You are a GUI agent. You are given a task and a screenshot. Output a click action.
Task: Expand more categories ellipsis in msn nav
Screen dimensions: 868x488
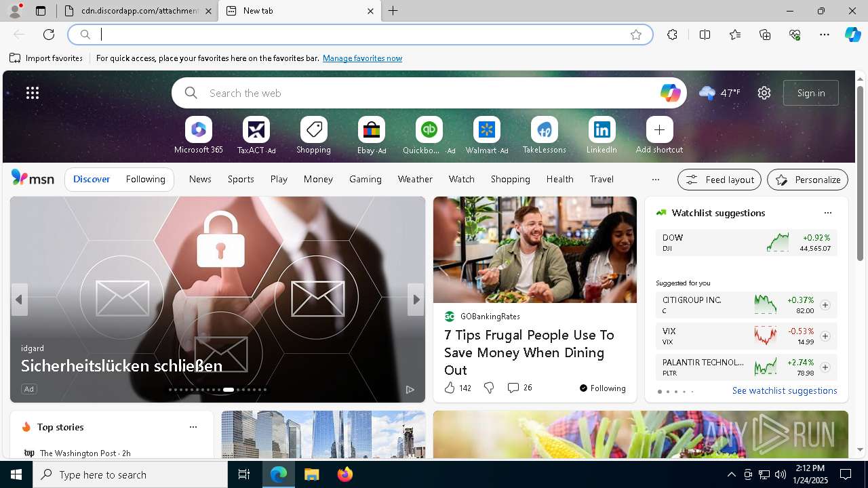tap(655, 180)
